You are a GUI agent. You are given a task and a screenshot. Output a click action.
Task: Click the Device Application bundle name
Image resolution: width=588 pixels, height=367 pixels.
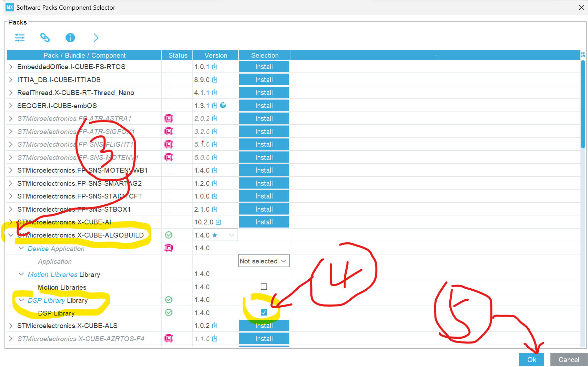[x=56, y=249]
